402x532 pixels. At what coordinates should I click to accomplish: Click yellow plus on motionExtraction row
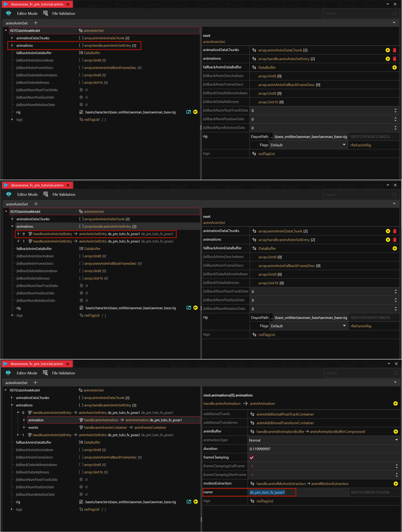click(x=395, y=483)
